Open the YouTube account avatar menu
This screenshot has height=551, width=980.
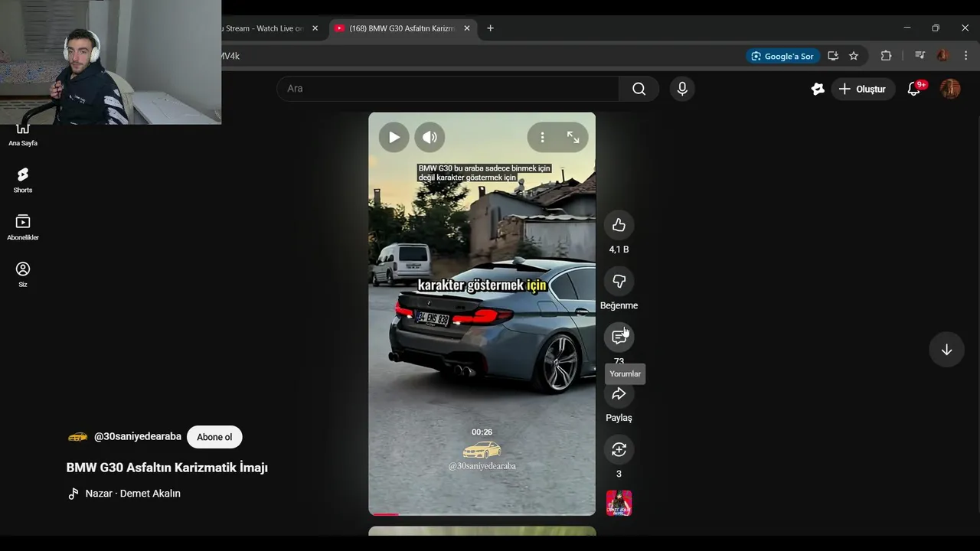click(950, 89)
